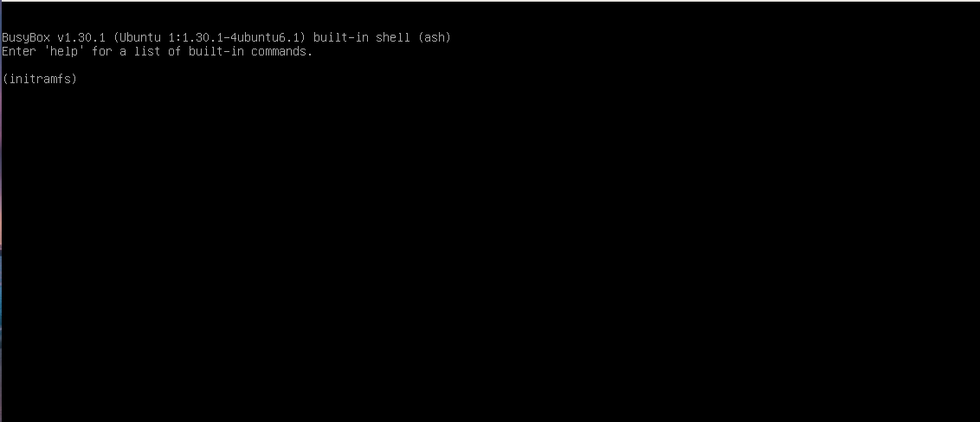Click the white border line at the top of the console

tap(490, 1)
